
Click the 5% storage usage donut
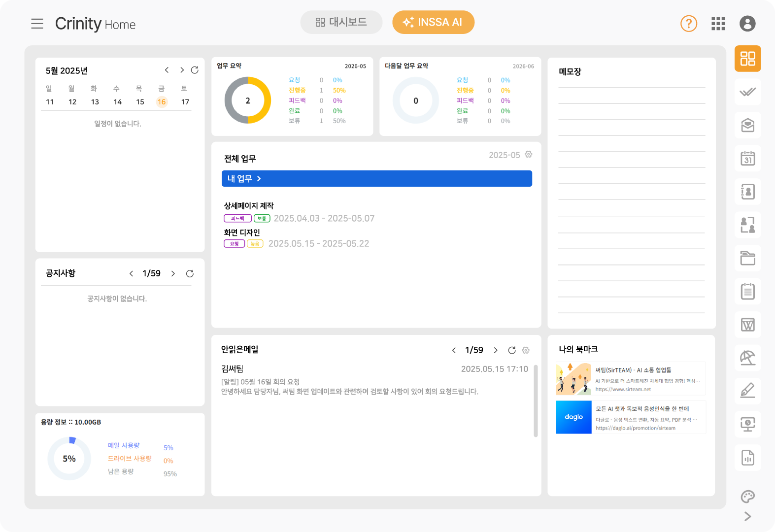(x=69, y=459)
